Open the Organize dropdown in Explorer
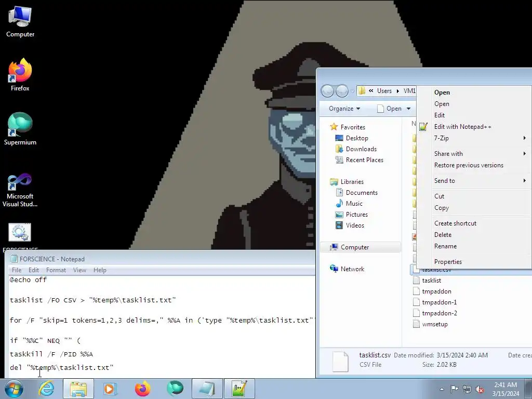The image size is (532, 399). coord(344,109)
